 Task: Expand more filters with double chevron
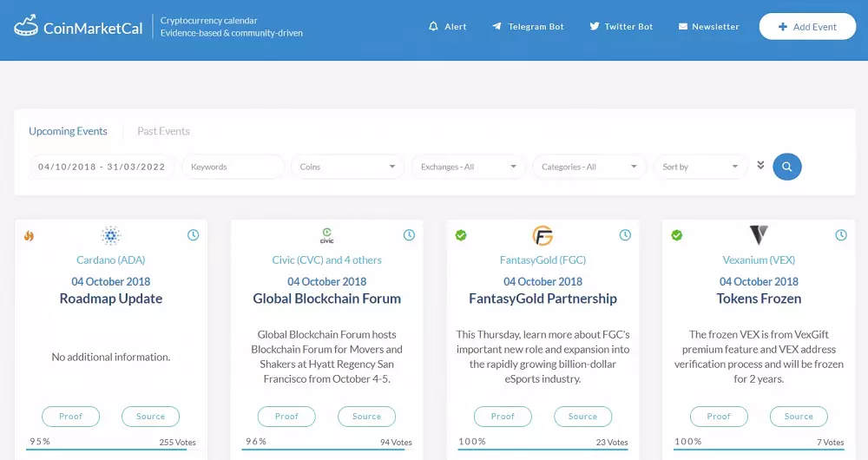click(x=760, y=165)
